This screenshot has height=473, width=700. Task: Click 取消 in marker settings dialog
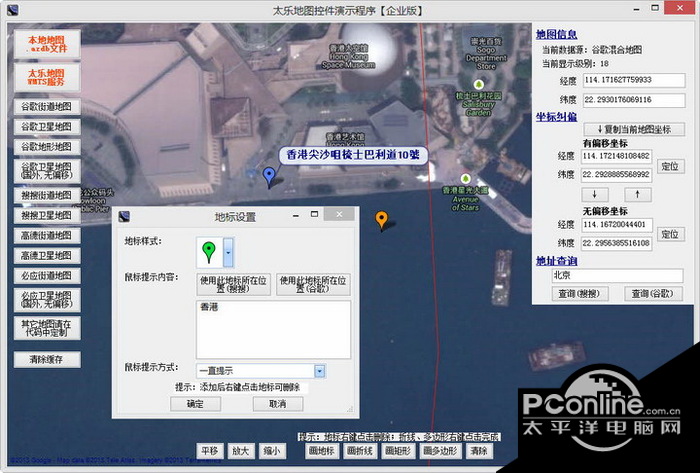278,404
